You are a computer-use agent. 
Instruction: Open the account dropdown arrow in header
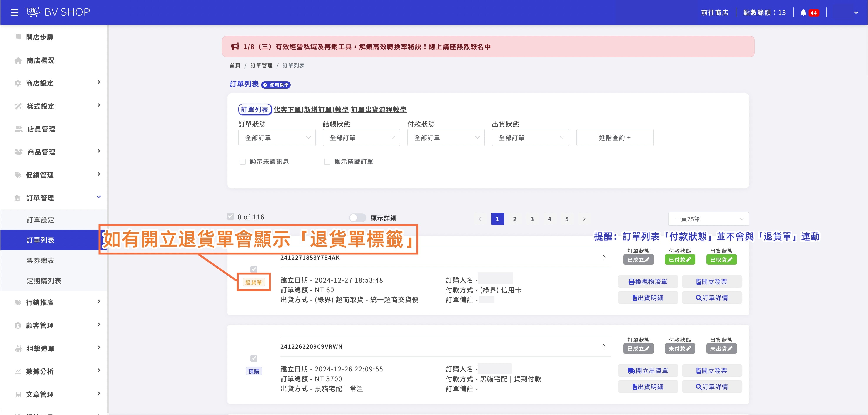pos(856,13)
